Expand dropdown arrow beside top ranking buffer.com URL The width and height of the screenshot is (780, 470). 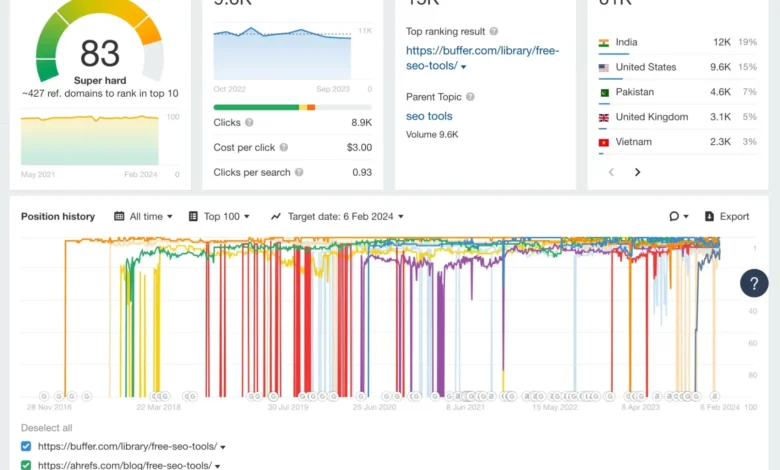click(463, 67)
